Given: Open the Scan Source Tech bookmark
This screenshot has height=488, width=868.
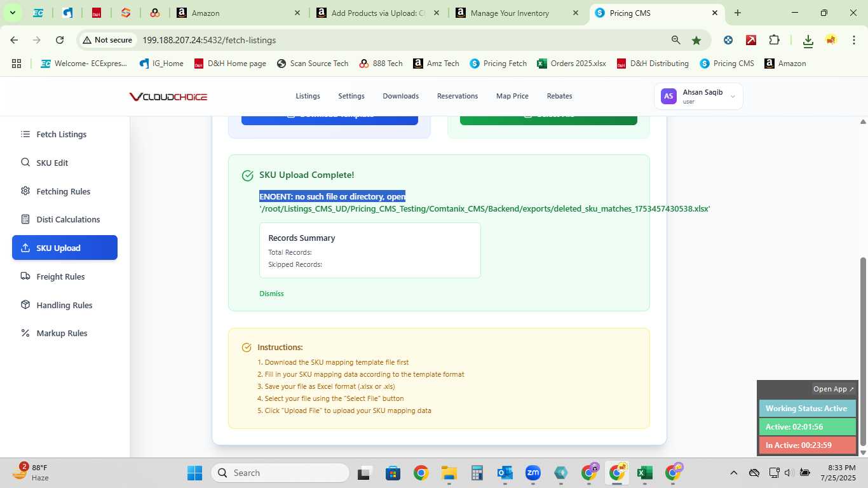Looking at the screenshot, I should [313, 64].
